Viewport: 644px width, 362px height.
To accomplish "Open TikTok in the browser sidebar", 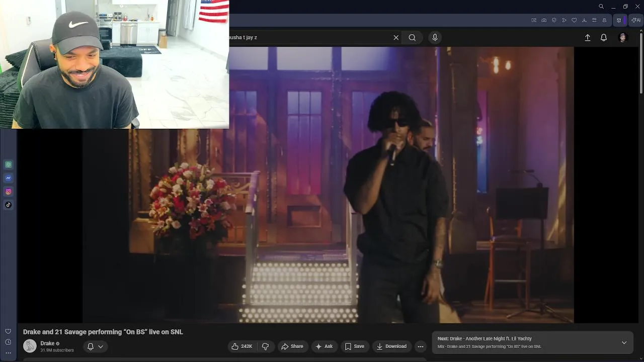I will pyautogui.click(x=9, y=205).
